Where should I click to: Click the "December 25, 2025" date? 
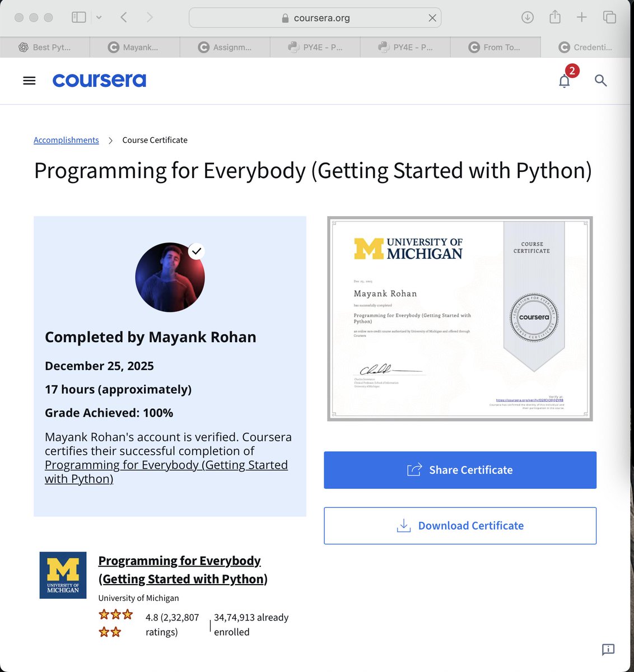(99, 366)
